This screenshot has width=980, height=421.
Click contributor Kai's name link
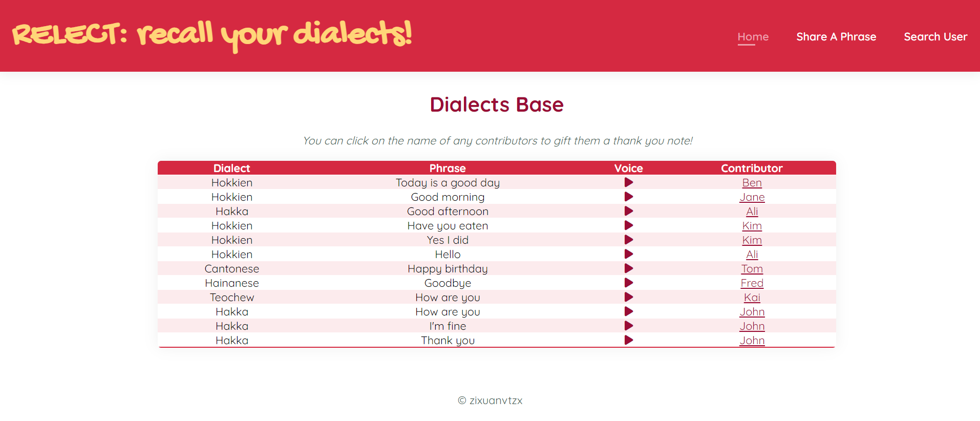pos(752,298)
